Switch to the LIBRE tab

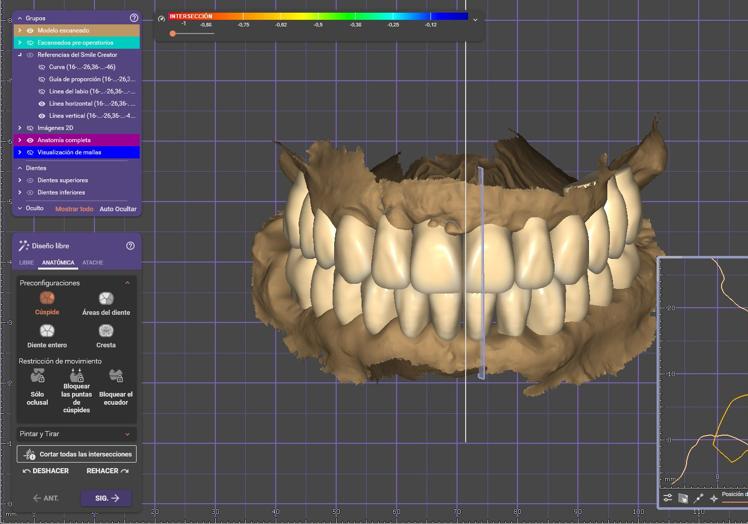(26, 262)
